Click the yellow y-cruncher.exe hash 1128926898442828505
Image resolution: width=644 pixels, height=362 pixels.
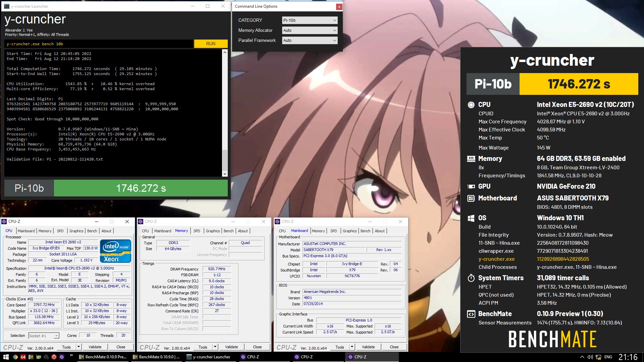[x=563, y=259]
